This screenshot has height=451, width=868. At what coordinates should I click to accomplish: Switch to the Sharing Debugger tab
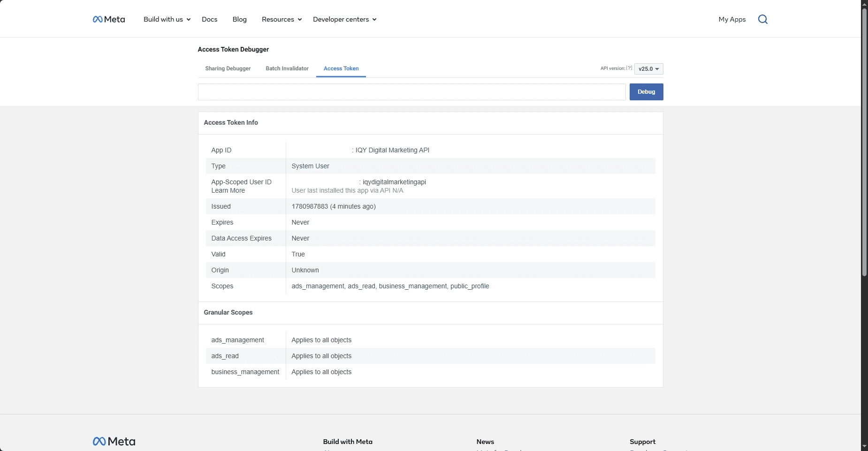point(228,68)
